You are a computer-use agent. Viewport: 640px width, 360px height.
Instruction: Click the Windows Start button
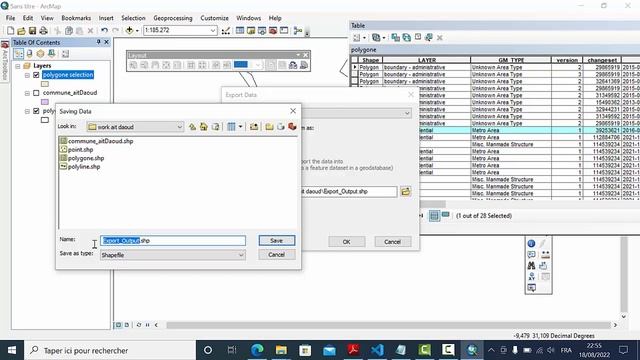point(12,350)
